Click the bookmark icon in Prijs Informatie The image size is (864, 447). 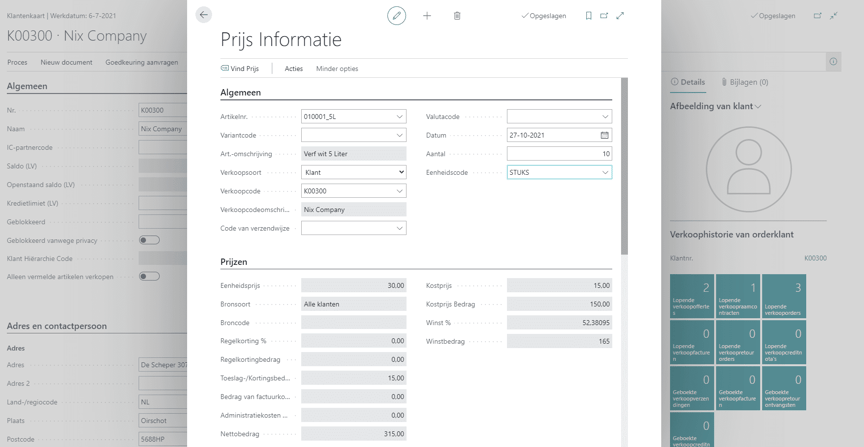(588, 16)
